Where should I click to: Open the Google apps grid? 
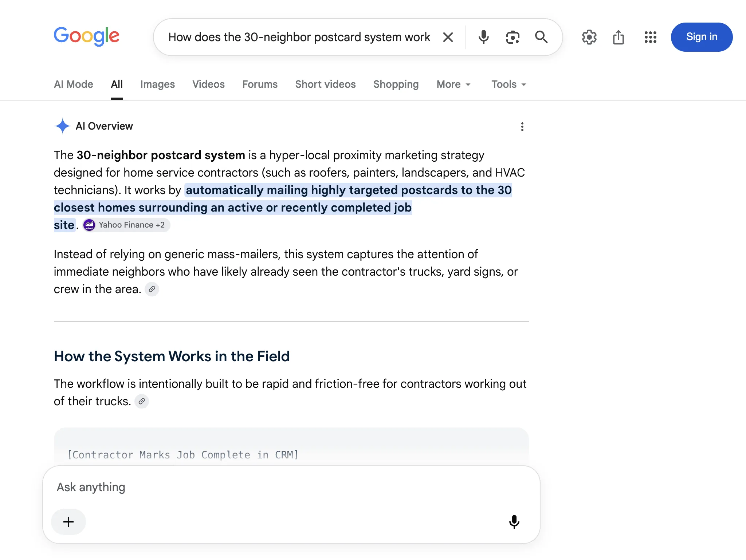coord(650,37)
